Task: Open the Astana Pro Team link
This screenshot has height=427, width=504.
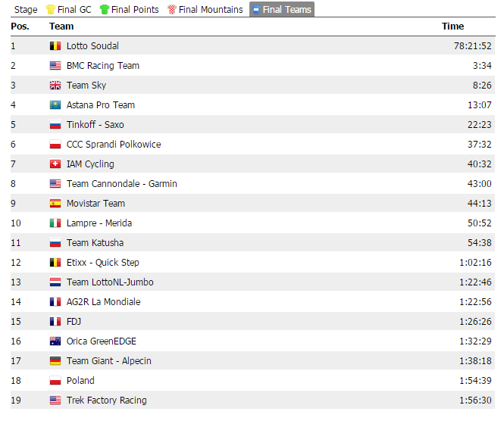Action: 101,105
